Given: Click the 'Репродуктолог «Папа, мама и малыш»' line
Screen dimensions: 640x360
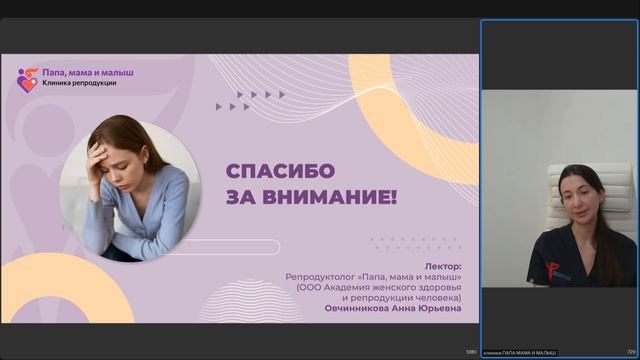Looking at the screenshot, I should (373, 277).
